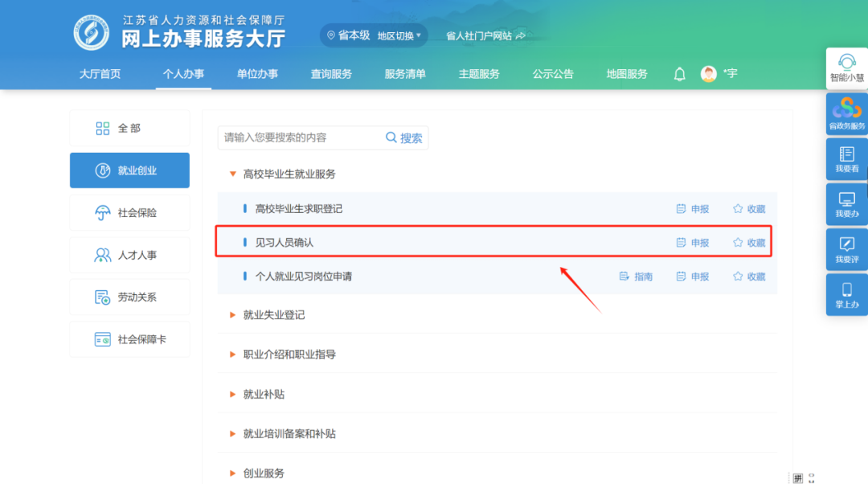This screenshot has height=484, width=868.
Task: Click 申报 for 高校毕业生求职登记
Action: [x=693, y=209]
